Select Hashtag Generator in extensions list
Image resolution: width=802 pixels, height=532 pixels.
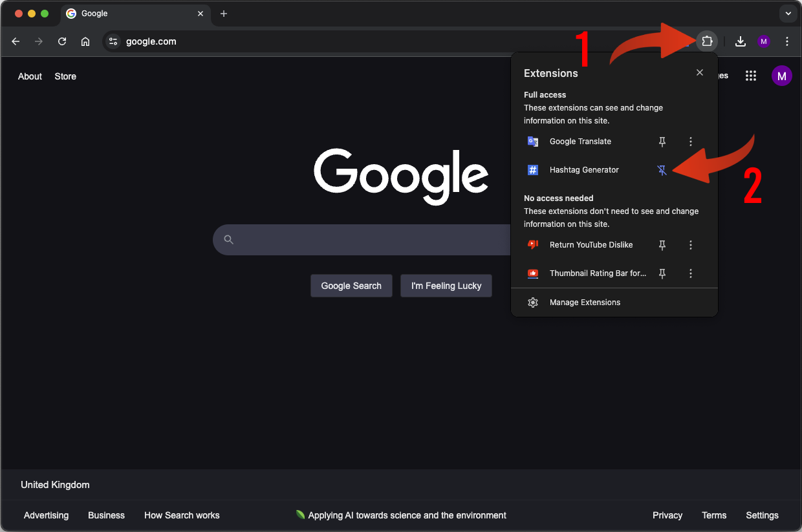[584, 170]
